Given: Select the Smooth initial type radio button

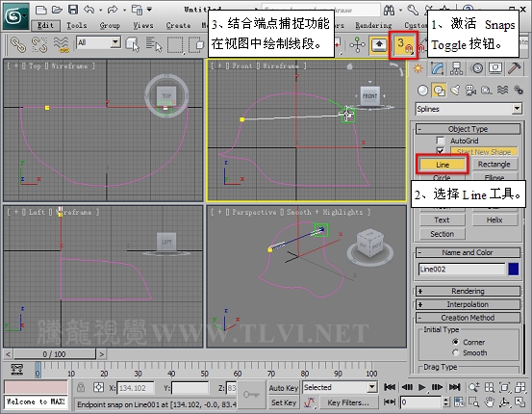Looking at the screenshot, I should [456, 353].
